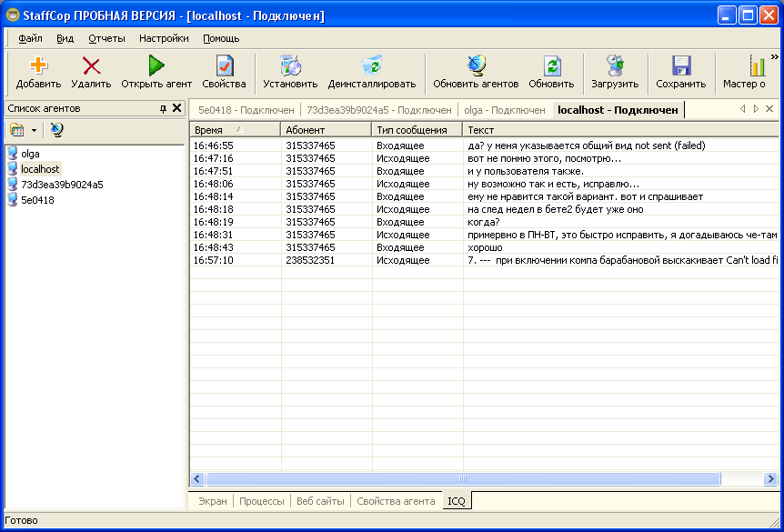Sort by Абонент column header
The image size is (784, 532).
pos(326,130)
